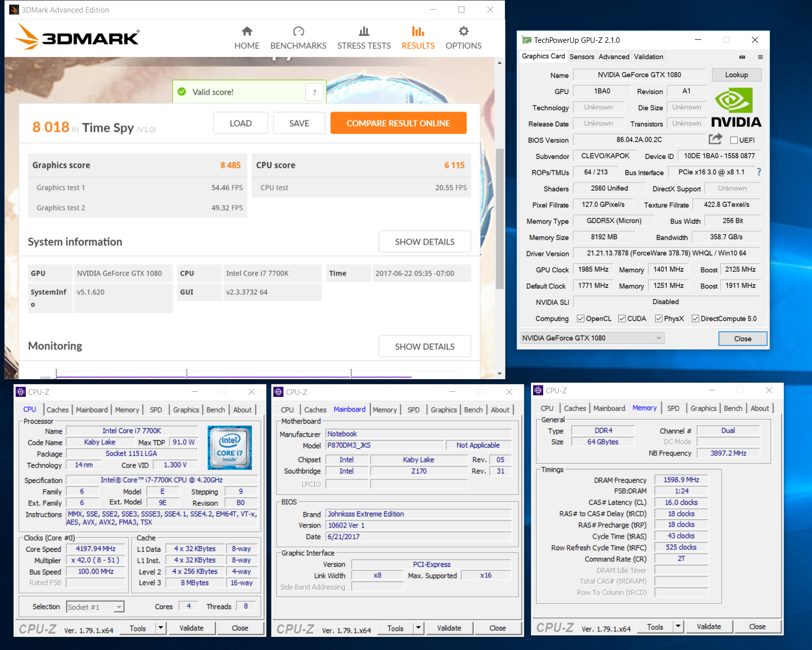Click the 3DMark title bar app icon
This screenshot has width=812, height=650.
click(14, 10)
